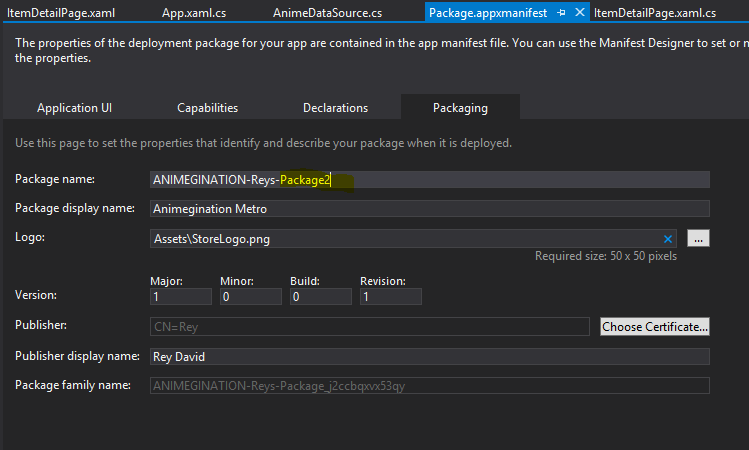749x450 pixels.
Task: Select the Packaging manifest tab
Action: coord(460,107)
